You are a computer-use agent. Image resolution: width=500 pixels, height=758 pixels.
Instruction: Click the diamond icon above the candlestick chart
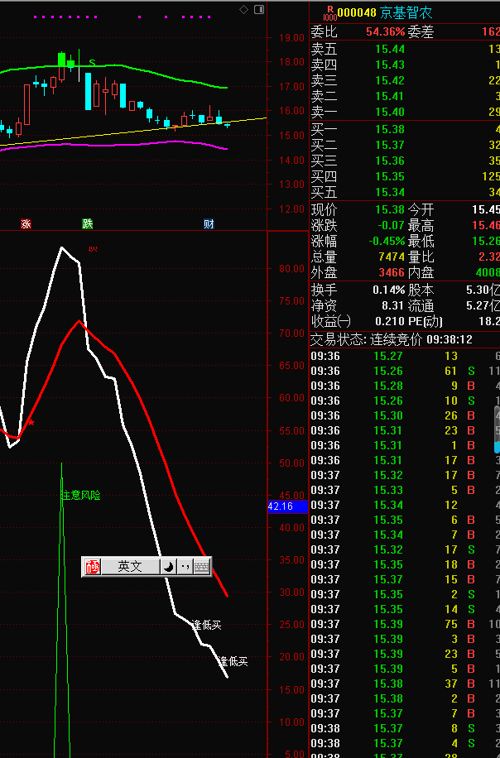tap(244, 9)
